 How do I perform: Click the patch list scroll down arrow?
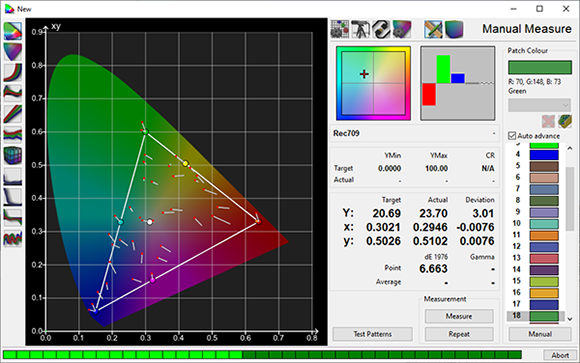(570, 319)
